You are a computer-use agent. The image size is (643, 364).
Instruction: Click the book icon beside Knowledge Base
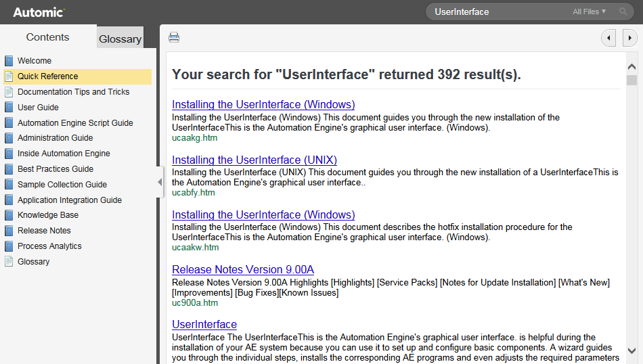[9, 215]
